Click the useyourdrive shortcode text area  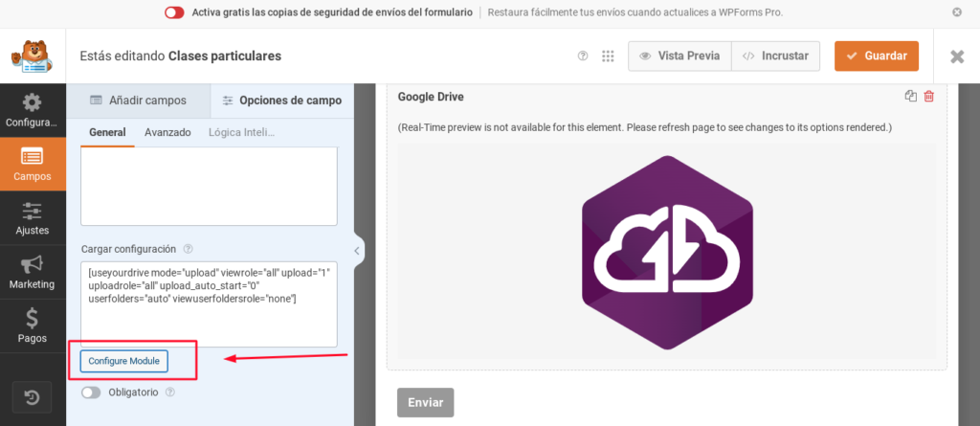point(210,304)
